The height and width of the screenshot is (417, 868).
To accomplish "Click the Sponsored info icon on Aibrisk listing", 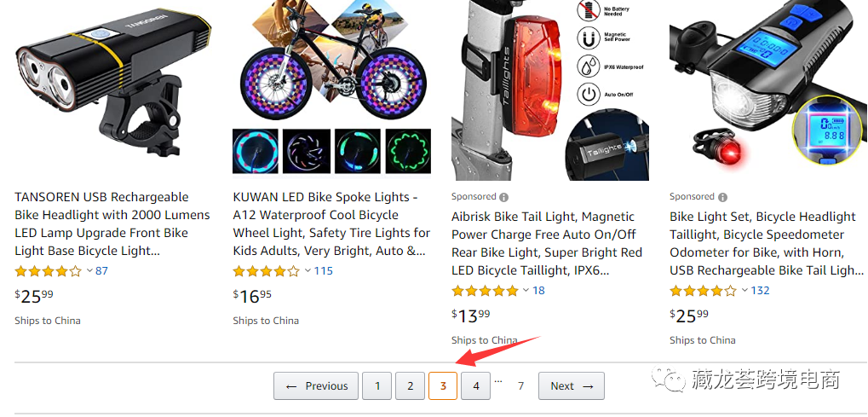I will pos(505,197).
